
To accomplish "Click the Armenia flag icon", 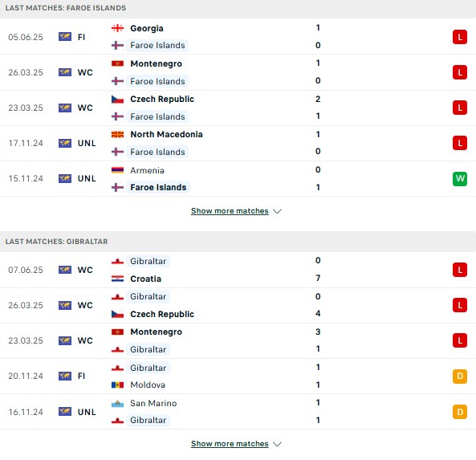I will pos(117,170).
